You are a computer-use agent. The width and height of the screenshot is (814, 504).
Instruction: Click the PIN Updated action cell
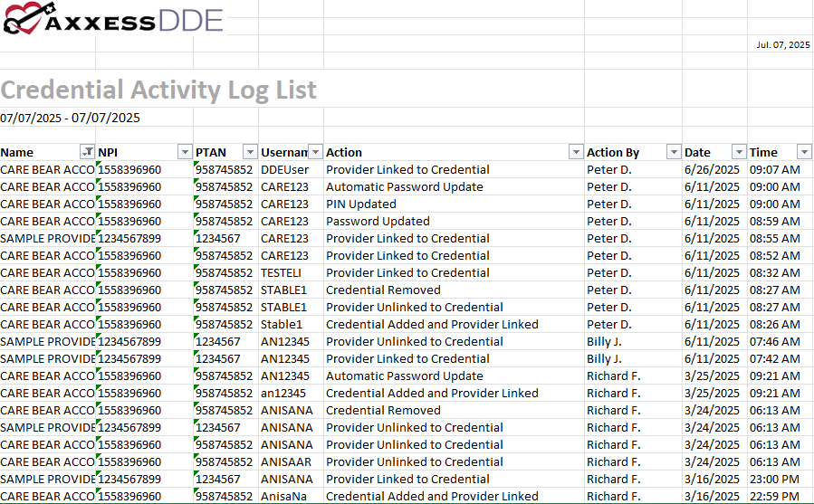[x=360, y=204]
